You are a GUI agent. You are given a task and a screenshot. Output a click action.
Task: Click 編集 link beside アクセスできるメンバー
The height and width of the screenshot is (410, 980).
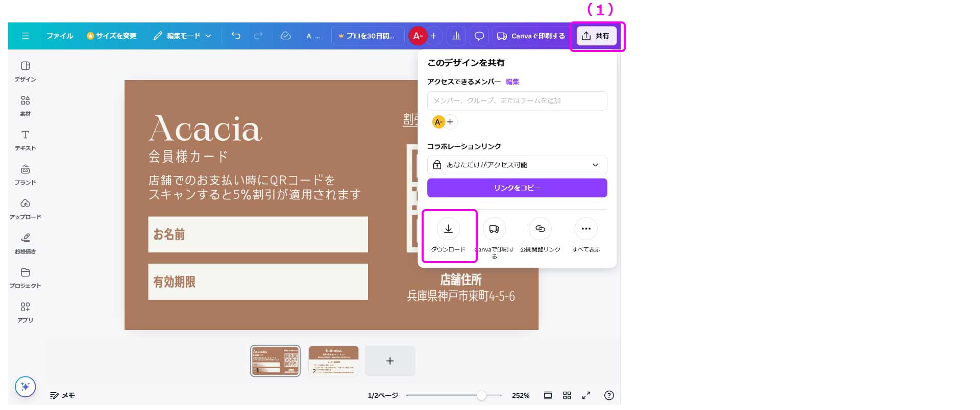pyautogui.click(x=512, y=82)
